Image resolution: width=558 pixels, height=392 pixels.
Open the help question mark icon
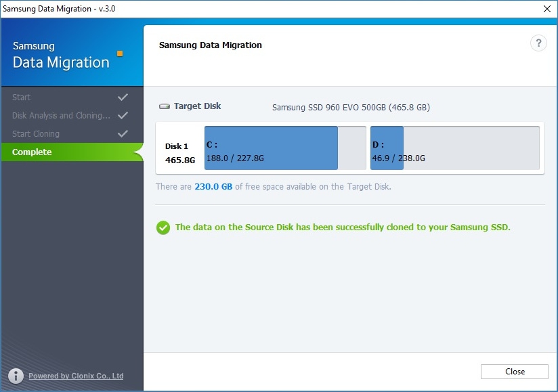pos(538,43)
